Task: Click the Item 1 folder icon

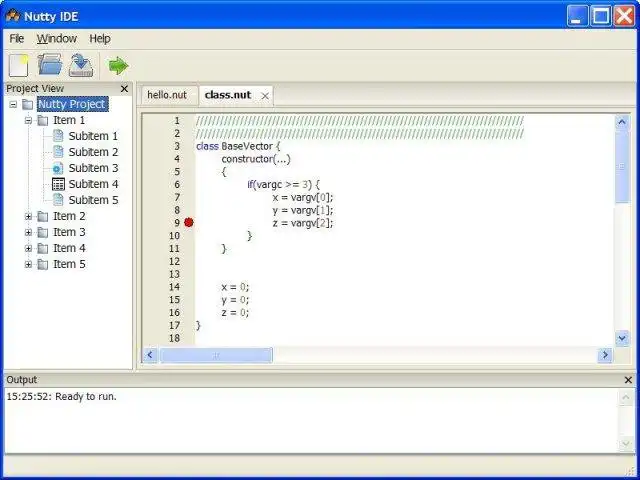Action: click(43, 120)
